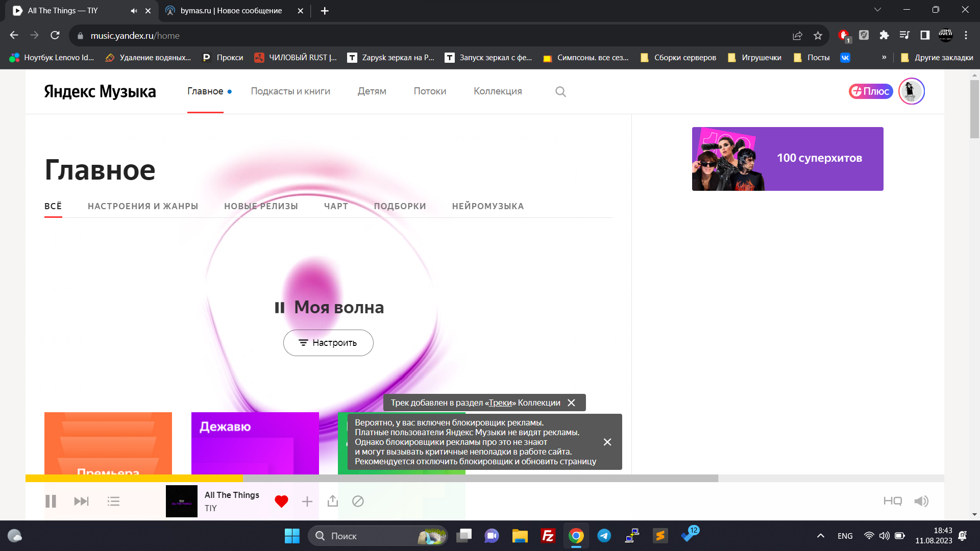Image resolution: width=980 pixels, height=551 pixels.
Task: Click the dislike (don't recommend) icon
Action: point(358,501)
